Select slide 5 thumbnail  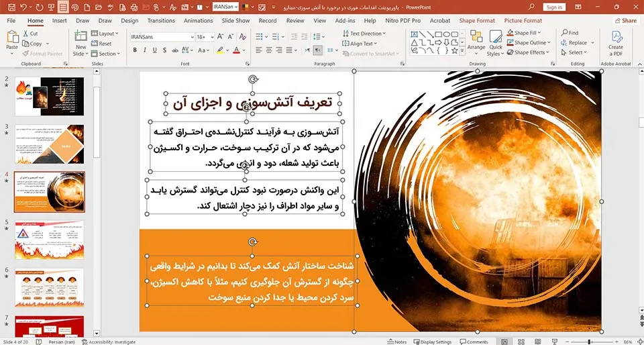(49, 240)
